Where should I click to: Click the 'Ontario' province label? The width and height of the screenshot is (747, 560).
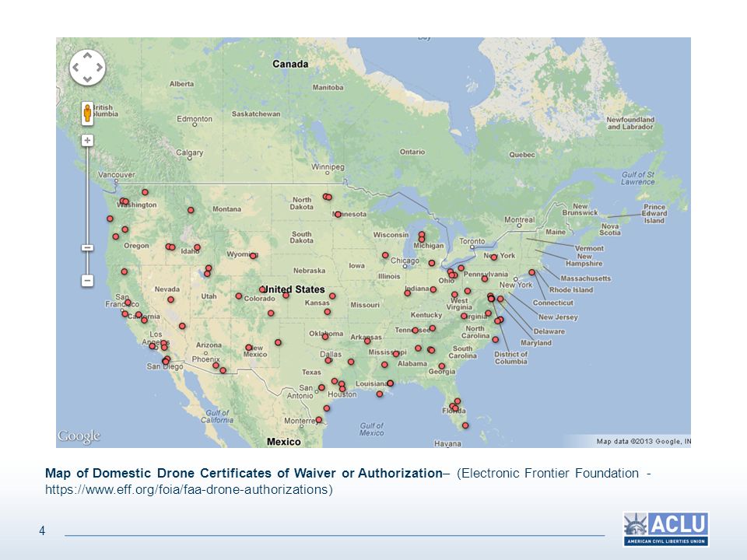click(412, 152)
